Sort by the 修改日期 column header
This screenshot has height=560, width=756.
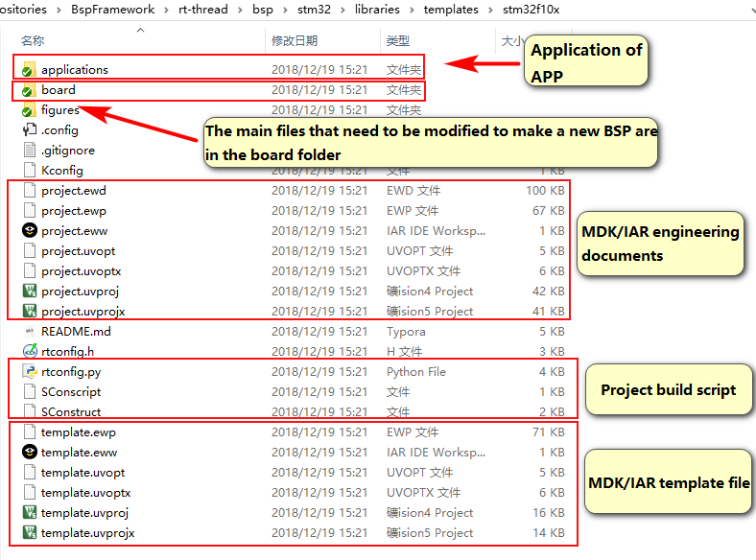pos(294,41)
